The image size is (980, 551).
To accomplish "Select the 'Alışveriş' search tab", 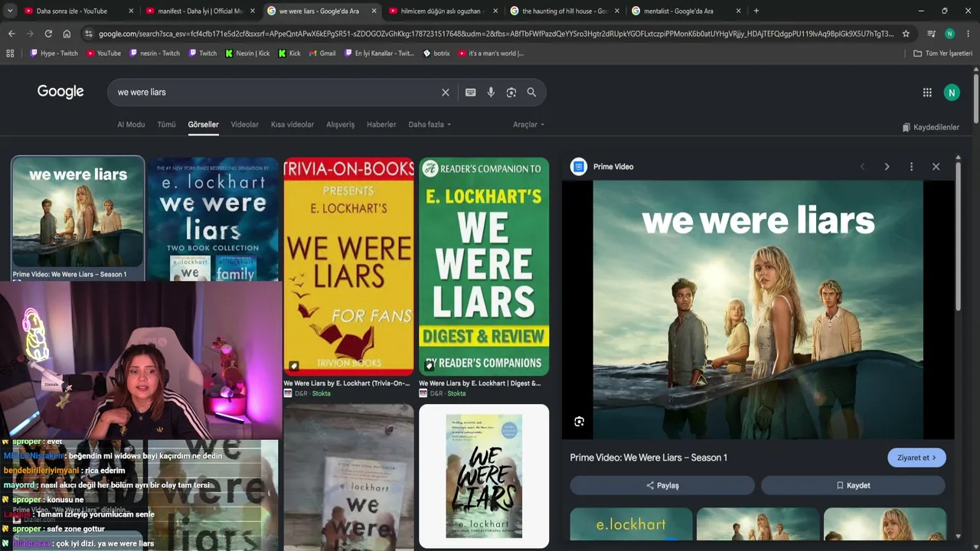I will 341,125.
